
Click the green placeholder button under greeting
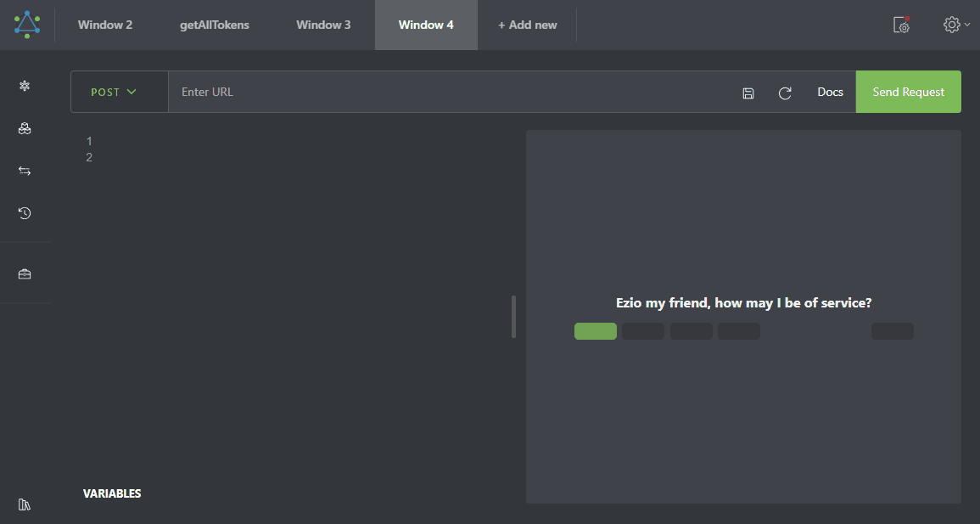[596, 331]
